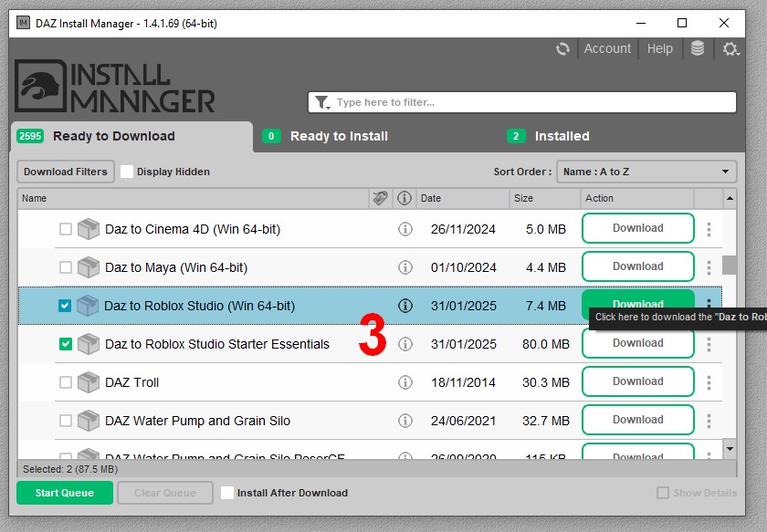Screen dimensions: 767x532
Task: Open more options for Daz to Maya row
Action: coord(709,267)
